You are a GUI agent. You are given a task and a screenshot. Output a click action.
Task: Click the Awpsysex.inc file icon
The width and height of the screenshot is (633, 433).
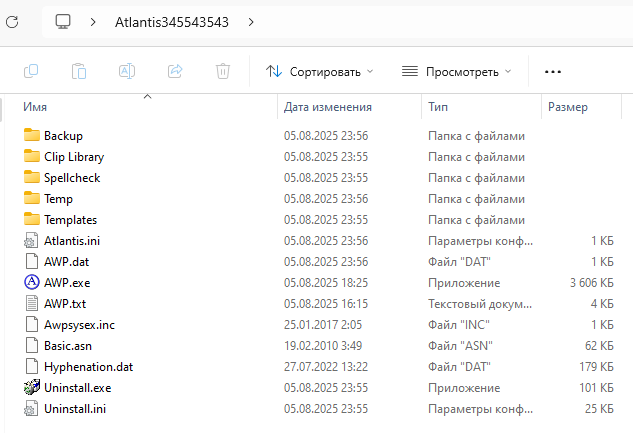(x=31, y=324)
